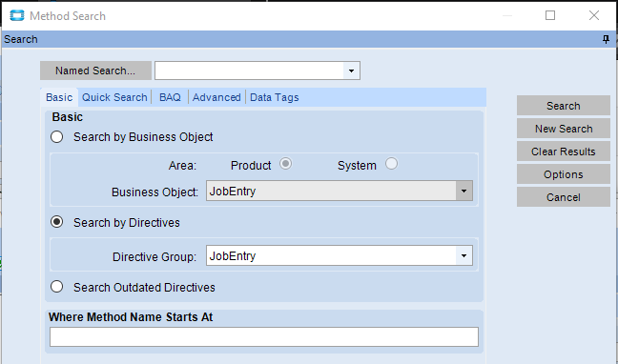Open the BAQ tab
This screenshot has height=364, width=618.
pyautogui.click(x=170, y=97)
